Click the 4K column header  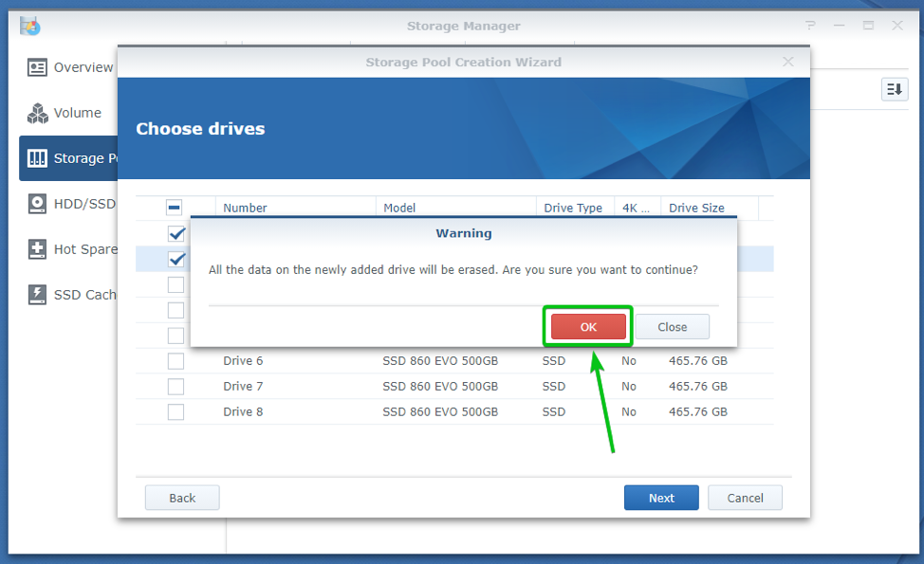pyautogui.click(x=638, y=208)
